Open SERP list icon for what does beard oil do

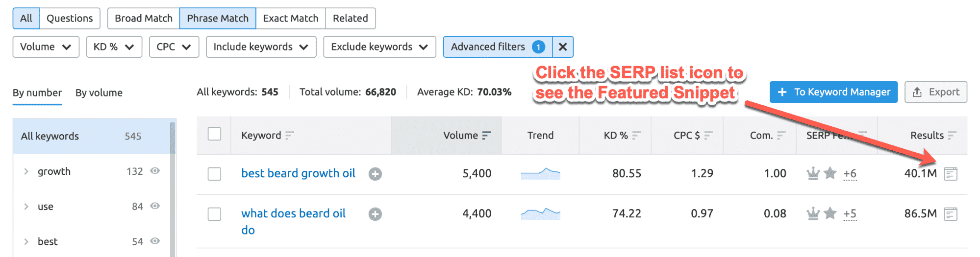coord(950,214)
